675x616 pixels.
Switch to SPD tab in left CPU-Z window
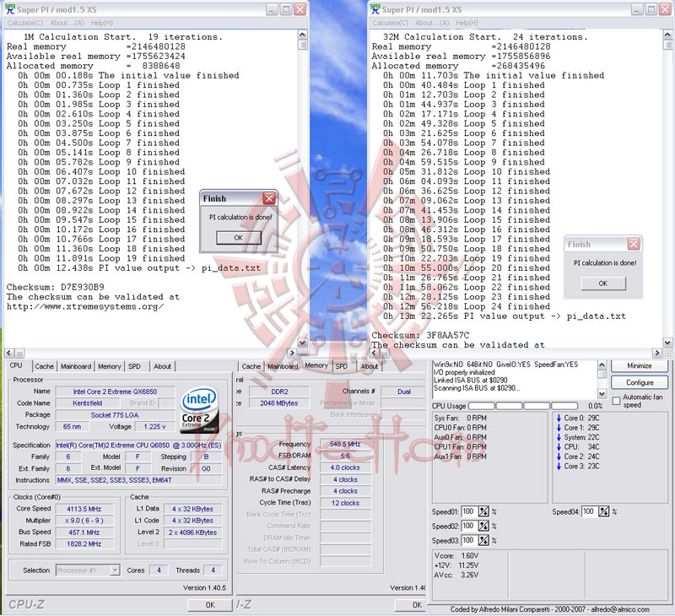(x=134, y=366)
